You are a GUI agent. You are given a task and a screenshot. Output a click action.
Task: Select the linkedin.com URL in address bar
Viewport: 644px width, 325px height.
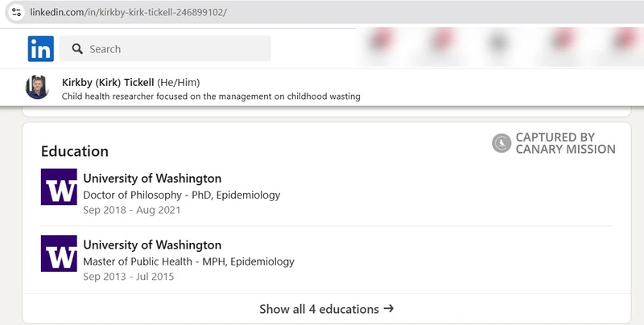[128, 12]
